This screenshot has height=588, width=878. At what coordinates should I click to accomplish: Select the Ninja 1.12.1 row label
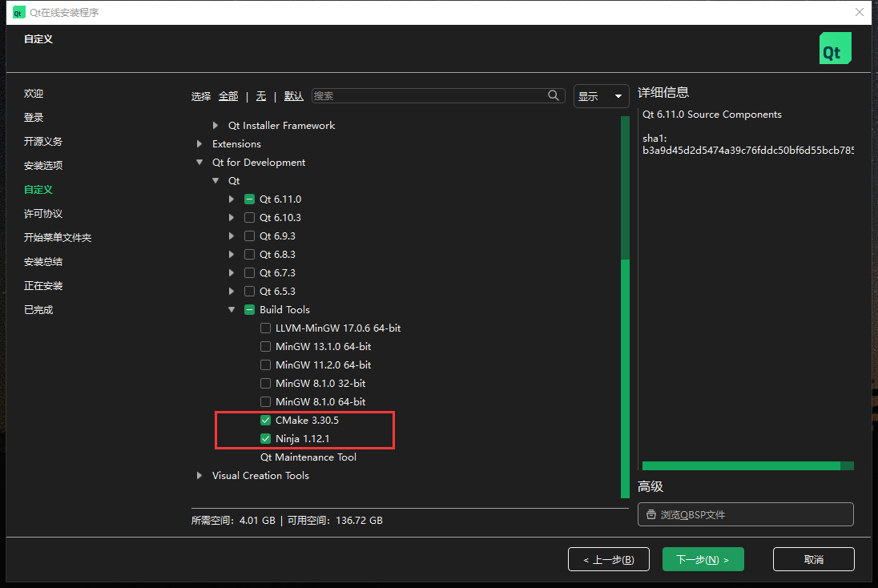(302, 438)
